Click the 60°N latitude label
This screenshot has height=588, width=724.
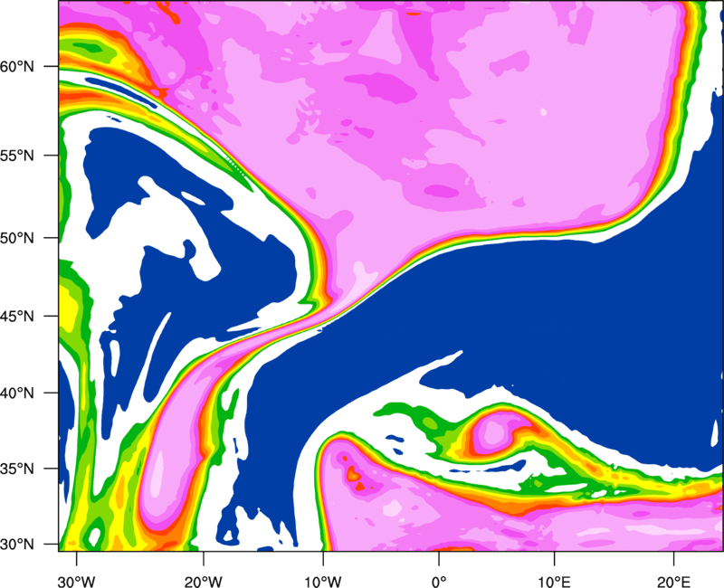coord(17,66)
